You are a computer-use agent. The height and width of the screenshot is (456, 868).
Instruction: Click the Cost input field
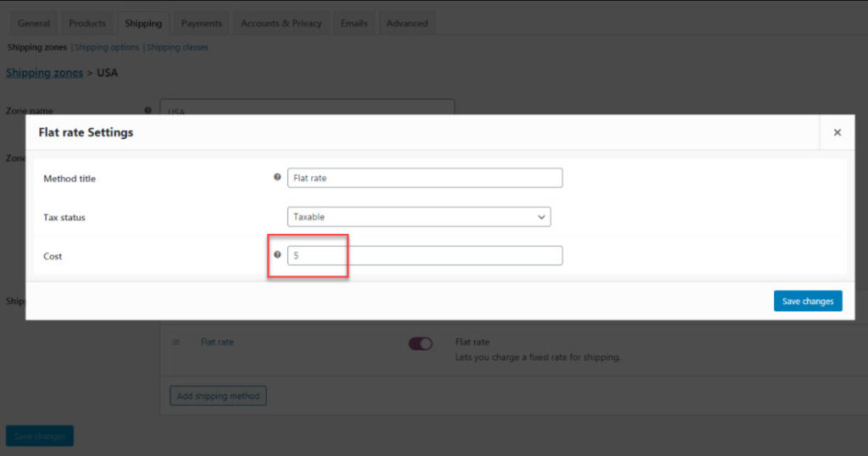click(x=425, y=255)
